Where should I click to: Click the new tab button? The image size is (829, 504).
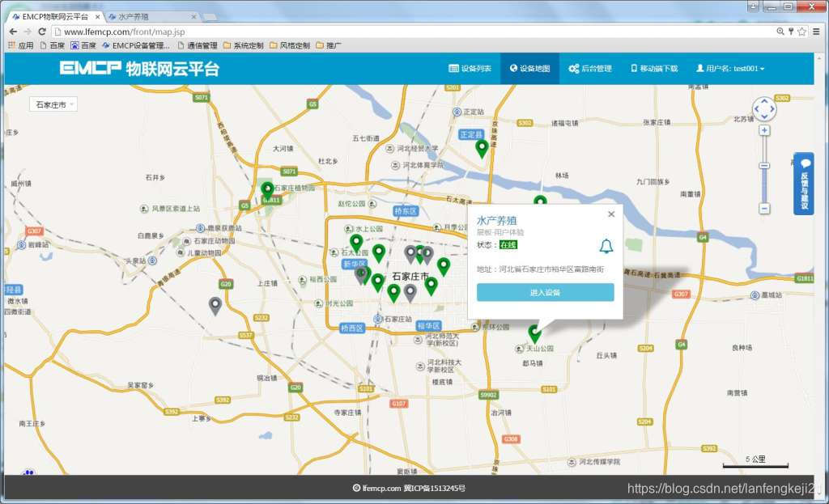210,17
